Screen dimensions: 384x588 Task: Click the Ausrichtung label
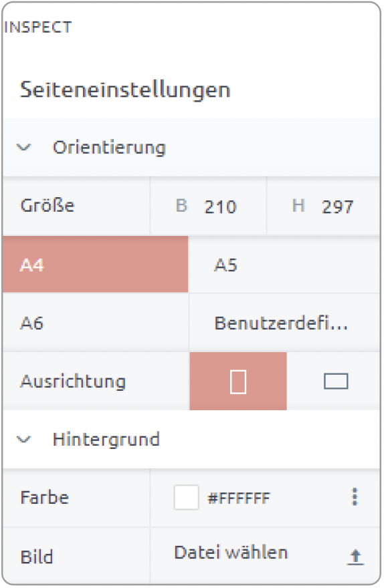(73, 382)
